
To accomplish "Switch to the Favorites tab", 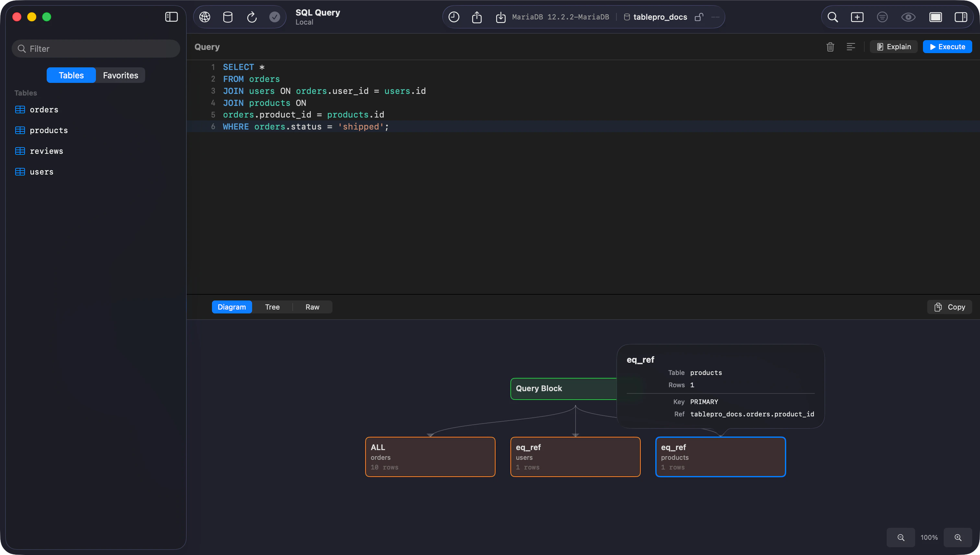I will (x=120, y=75).
